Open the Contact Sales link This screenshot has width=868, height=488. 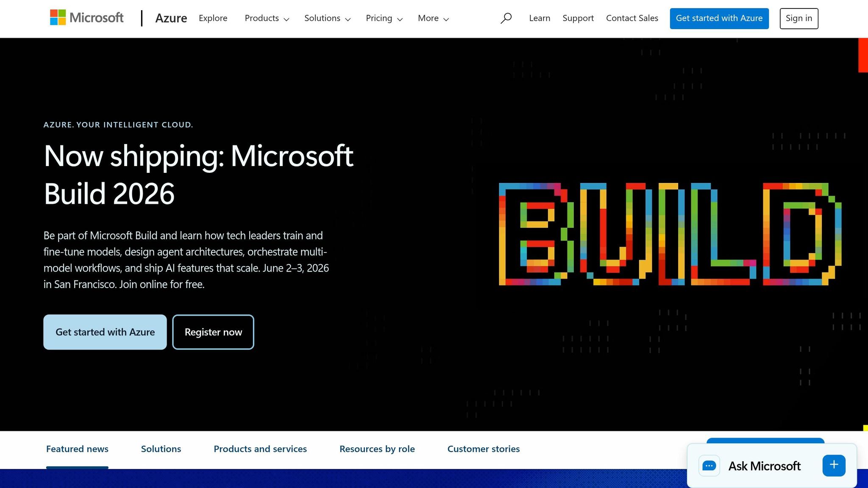(x=632, y=18)
